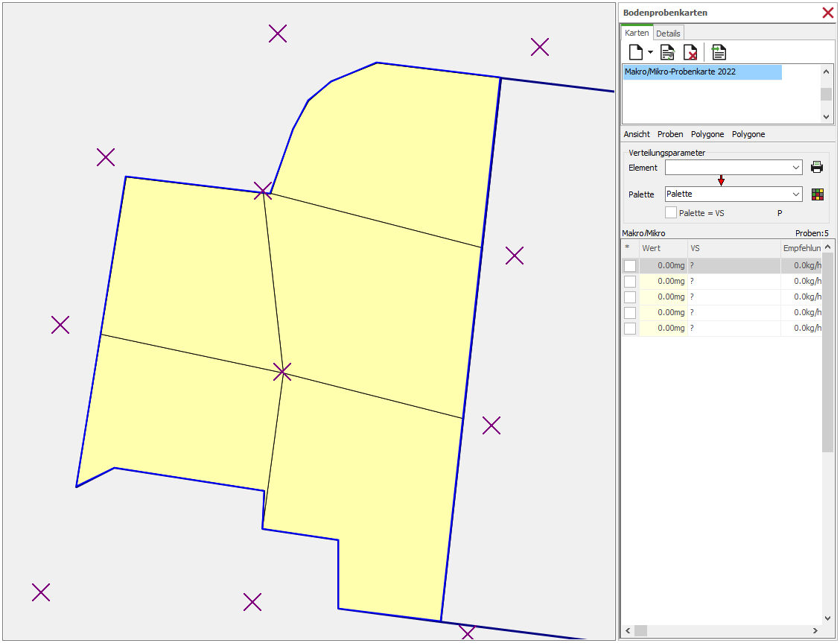Click the new map document icon
Viewport: 840px width, 643px height.
[x=635, y=52]
